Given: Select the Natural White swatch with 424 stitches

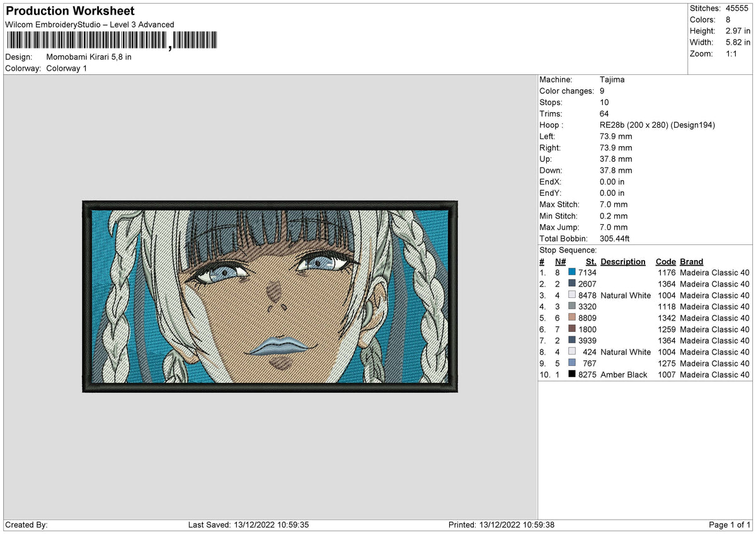Looking at the screenshot, I should click(x=572, y=352).
